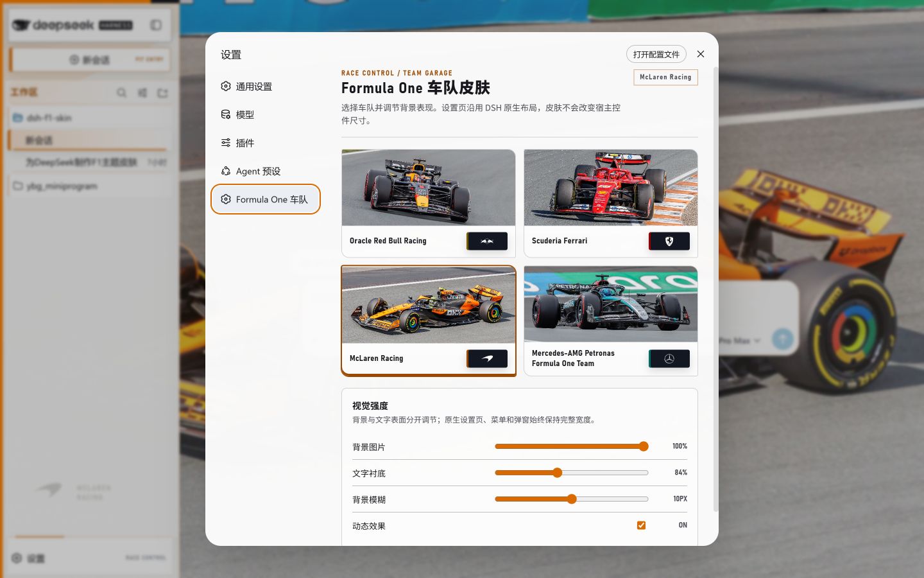Click the 视觉强度 section title

pyautogui.click(x=370, y=406)
